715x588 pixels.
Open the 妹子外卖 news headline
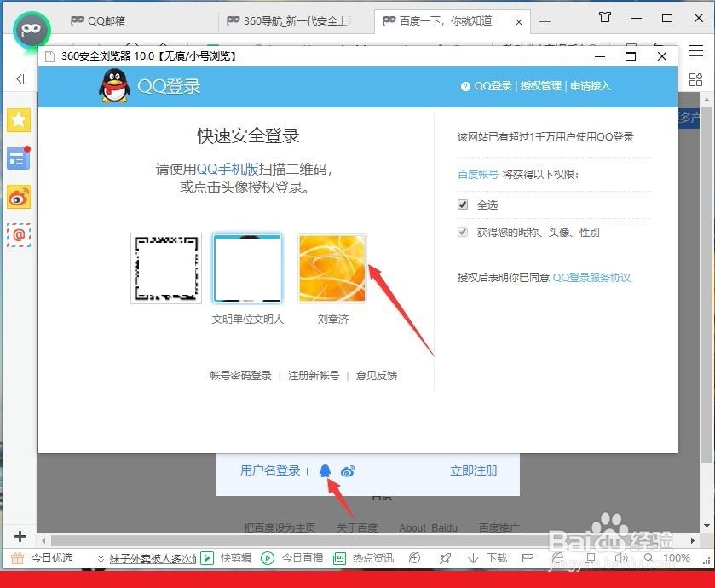pos(153,558)
